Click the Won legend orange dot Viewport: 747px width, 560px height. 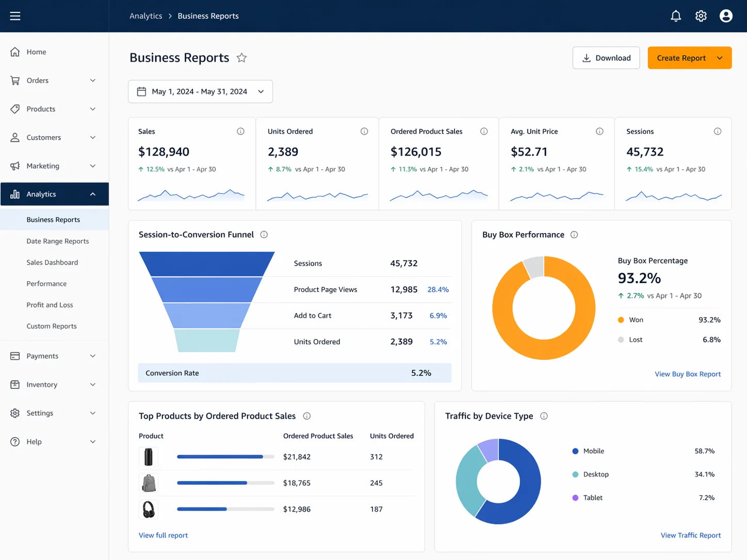tap(621, 320)
